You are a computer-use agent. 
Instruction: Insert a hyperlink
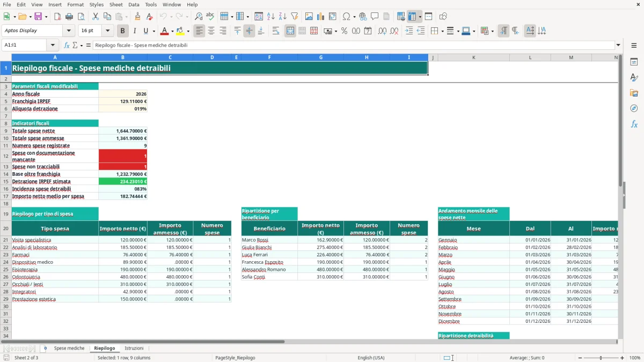point(363,17)
